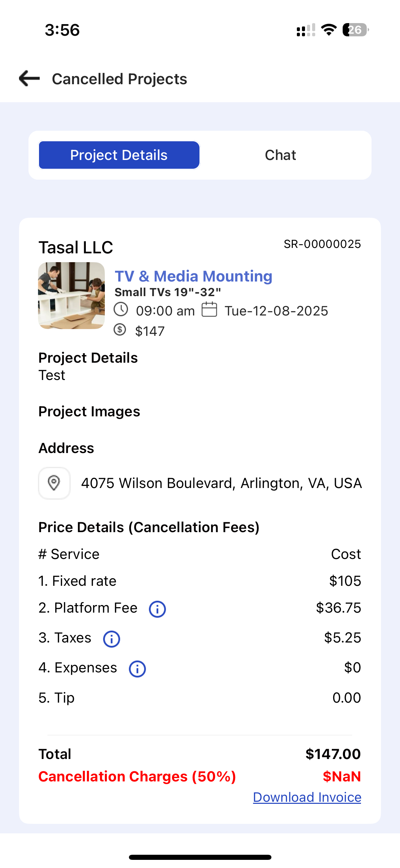Open Platform Fee info icon
The width and height of the screenshot is (400, 868).
point(157,609)
